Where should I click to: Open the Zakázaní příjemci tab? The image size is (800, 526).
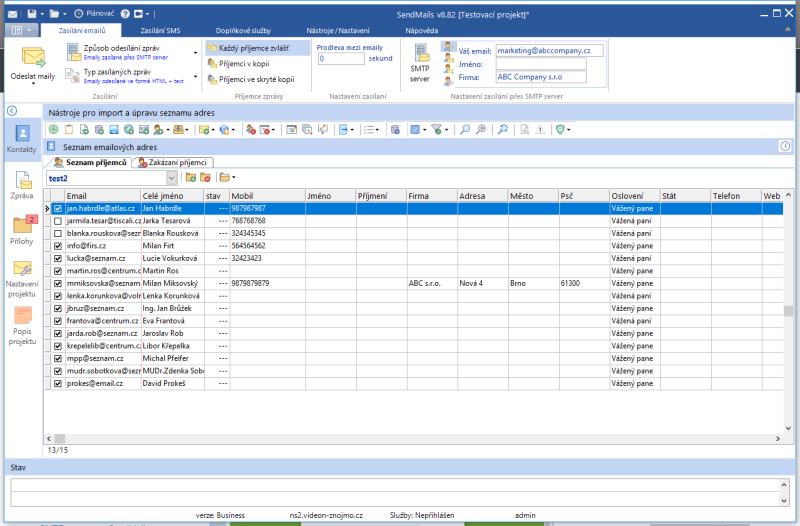point(179,162)
